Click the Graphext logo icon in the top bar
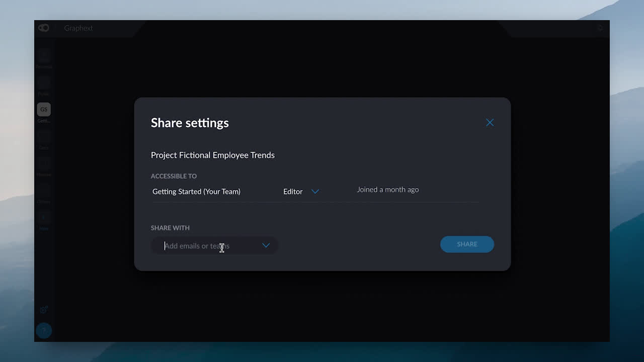Image resolution: width=644 pixels, height=362 pixels. (x=44, y=28)
